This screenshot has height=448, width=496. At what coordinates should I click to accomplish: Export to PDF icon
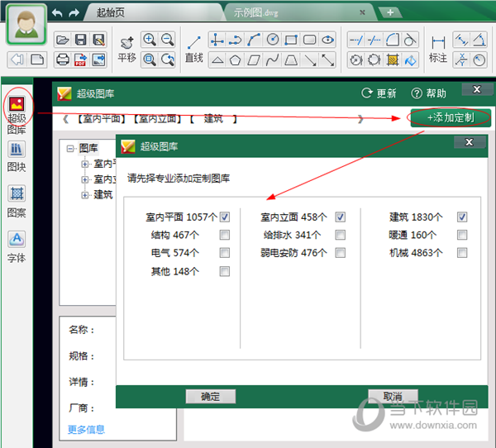pos(80,60)
